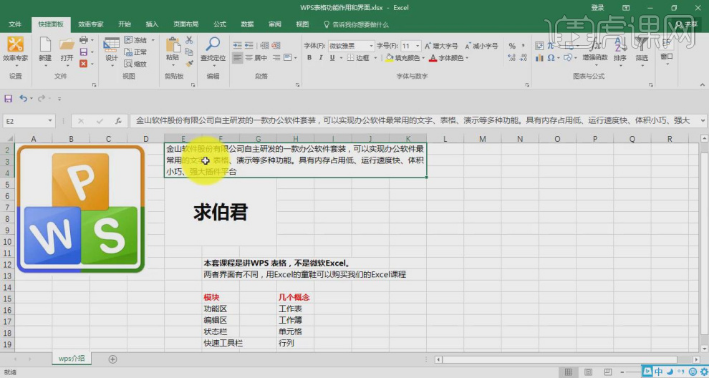
Task: Select the wps介绍 sheet tab
Action: point(71,359)
